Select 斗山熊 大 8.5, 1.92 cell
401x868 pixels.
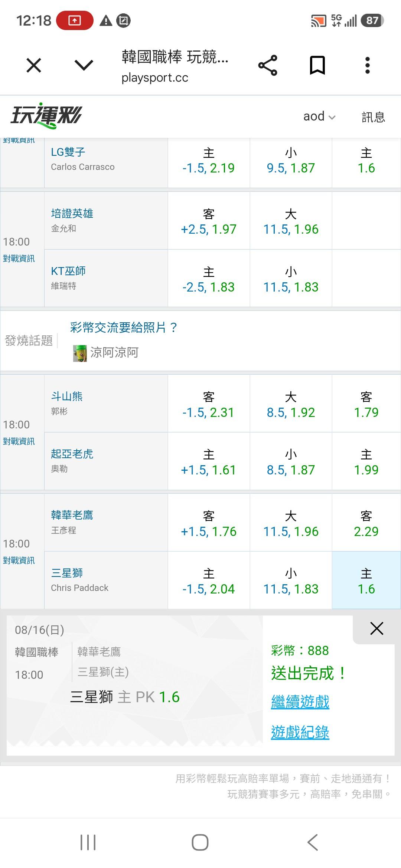[x=291, y=404]
